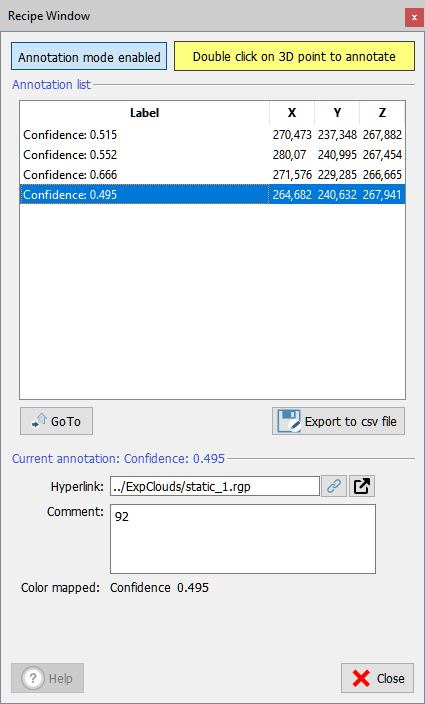Screen dimensions: 425x704
Task: Open the hyperlink in external viewer icon
Action: click(362, 486)
